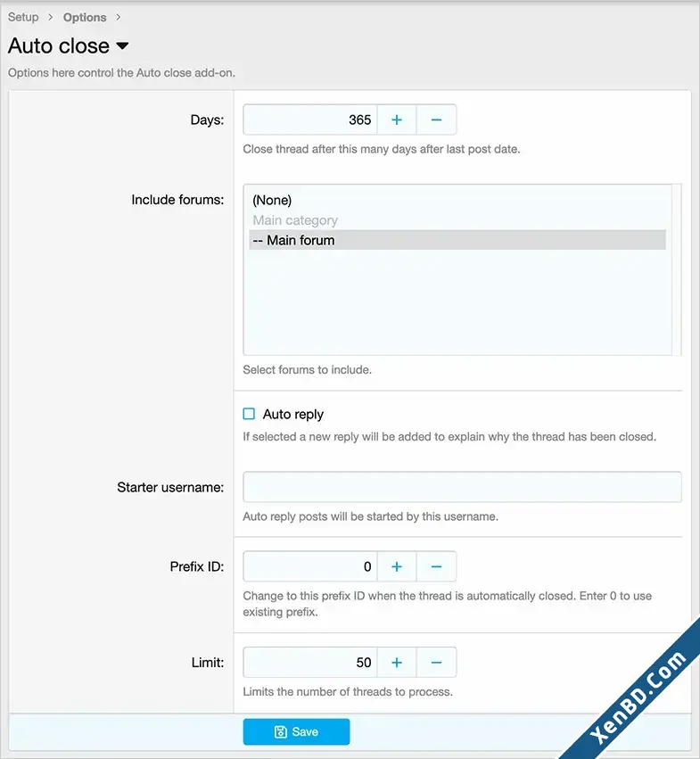Save the Auto close options
This screenshot has width=700, height=759.
click(296, 731)
